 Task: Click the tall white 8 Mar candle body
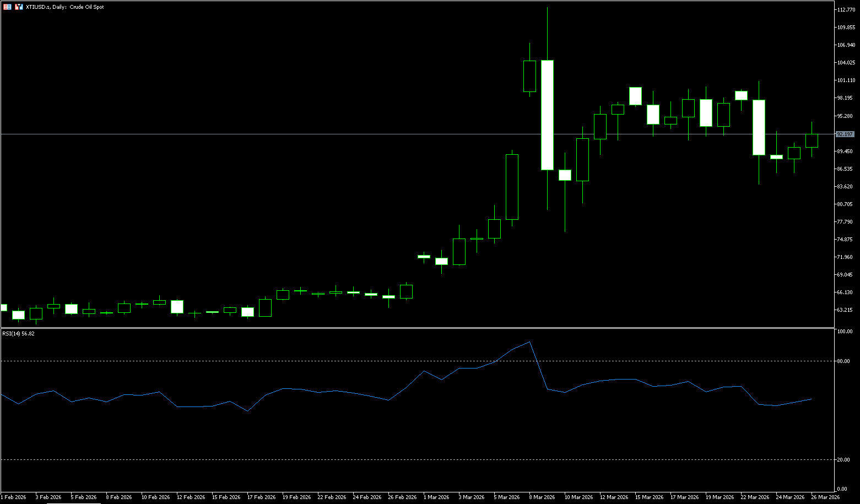click(x=547, y=115)
